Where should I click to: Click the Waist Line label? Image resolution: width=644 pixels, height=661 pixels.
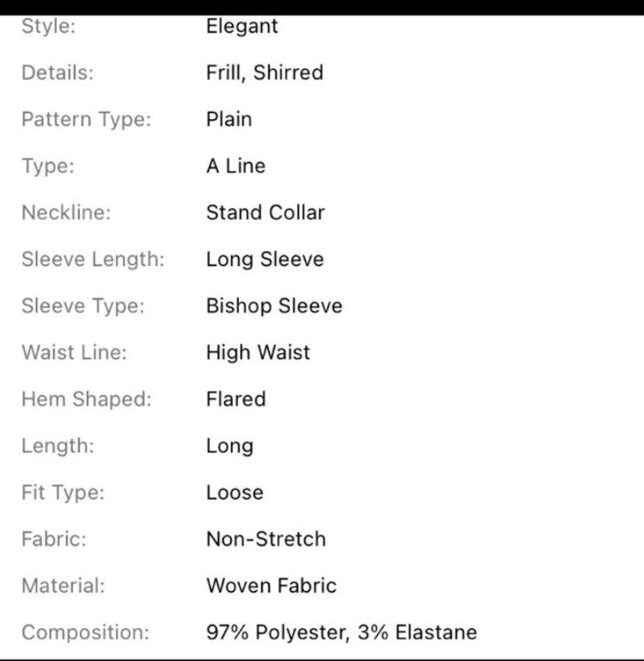[74, 352]
